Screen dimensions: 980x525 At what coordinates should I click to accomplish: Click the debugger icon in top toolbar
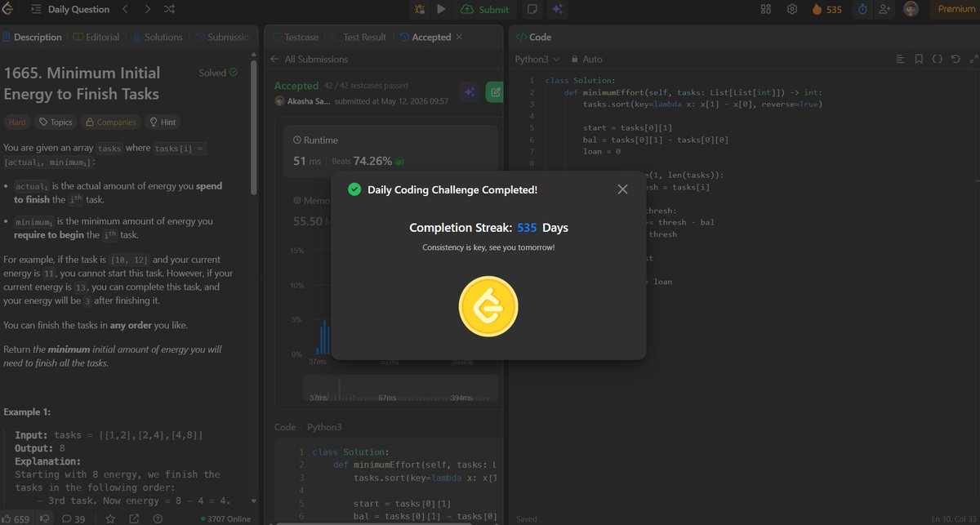[420, 9]
